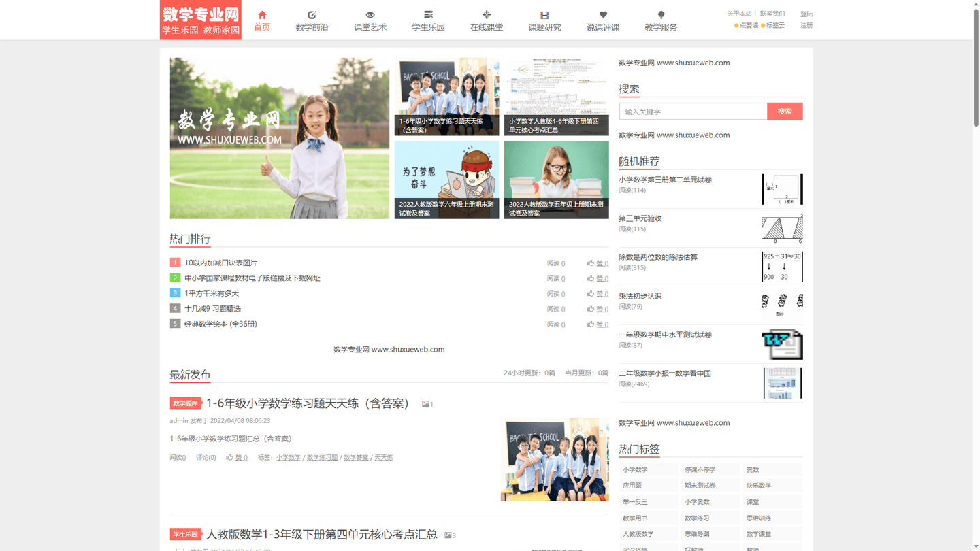Focus the 输入关键字 search field
The image size is (980, 551).
coord(693,112)
